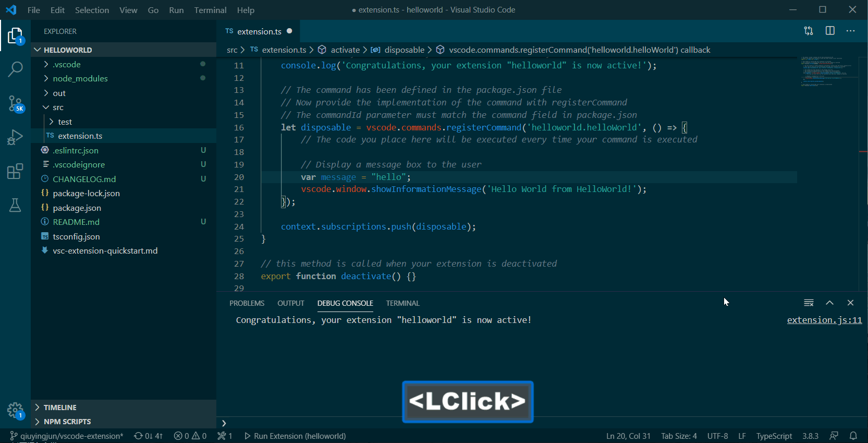Image resolution: width=868 pixels, height=443 pixels.
Task: Open vsc-extension-quickstart.md file
Action: click(124, 250)
